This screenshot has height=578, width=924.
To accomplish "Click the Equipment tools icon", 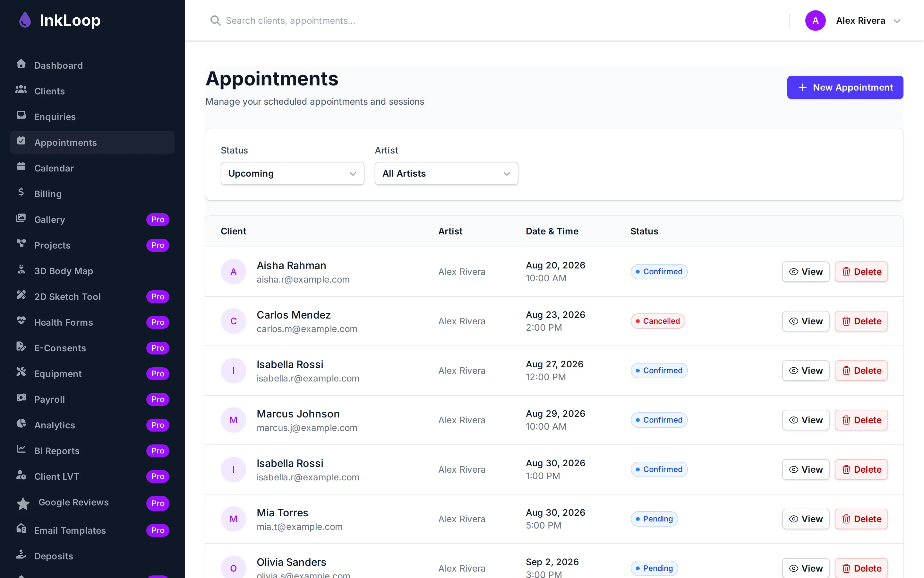I will coord(21,372).
